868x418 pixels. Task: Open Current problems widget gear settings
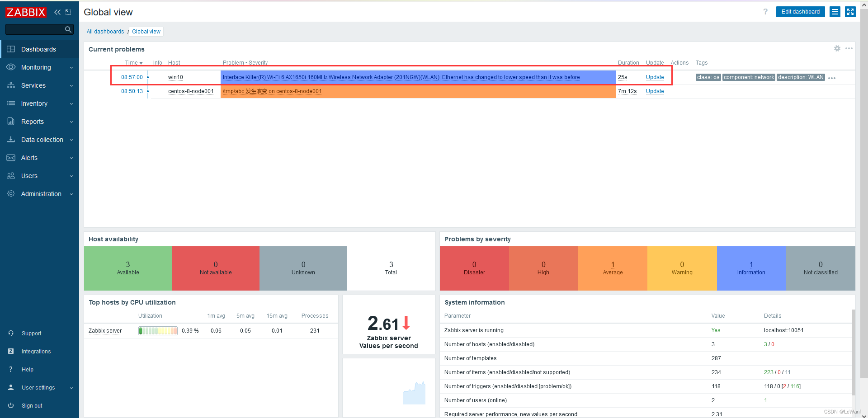coord(837,48)
